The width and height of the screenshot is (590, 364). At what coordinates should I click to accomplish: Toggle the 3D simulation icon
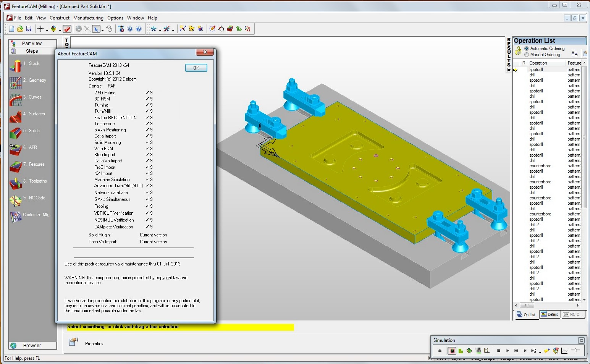coord(469,350)
